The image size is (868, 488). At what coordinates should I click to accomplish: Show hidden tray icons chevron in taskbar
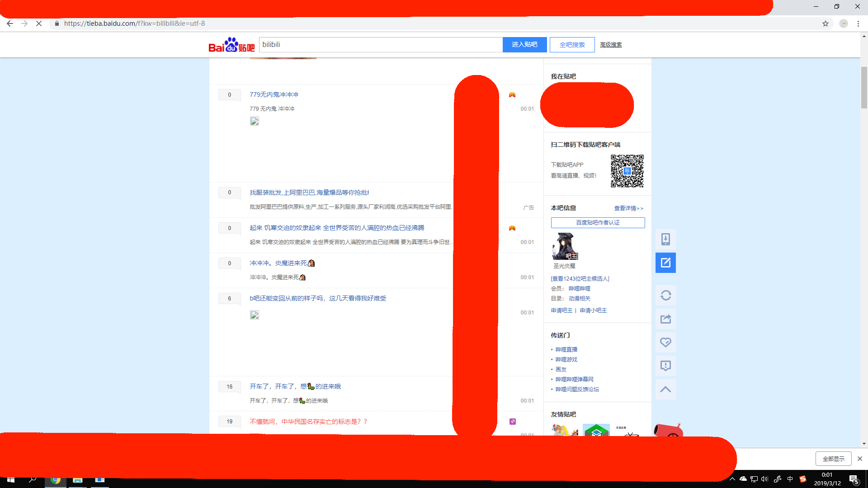point(732,479)
